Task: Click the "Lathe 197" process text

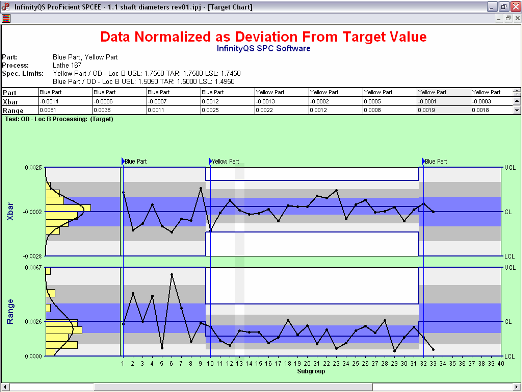Action: [x=67, y=65]
